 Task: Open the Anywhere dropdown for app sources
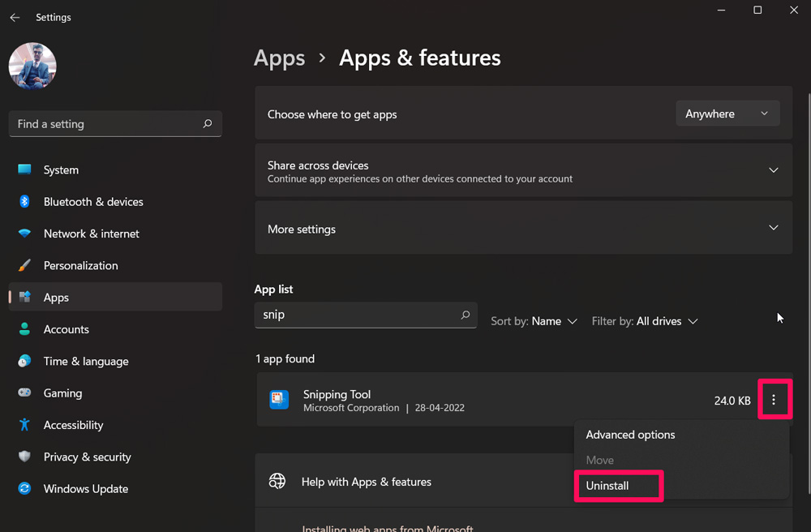pyautogui.click(x=727, y=114)
